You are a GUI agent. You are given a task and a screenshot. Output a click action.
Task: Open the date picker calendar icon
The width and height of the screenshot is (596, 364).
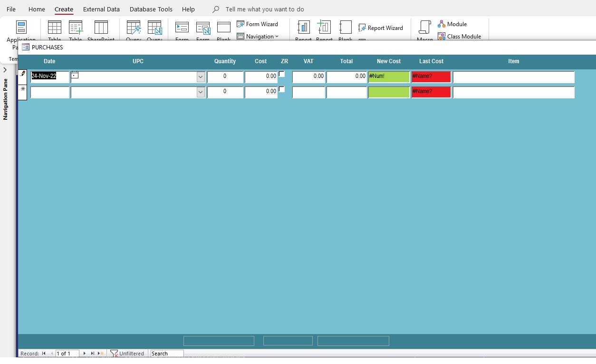[x=75, y=75]
